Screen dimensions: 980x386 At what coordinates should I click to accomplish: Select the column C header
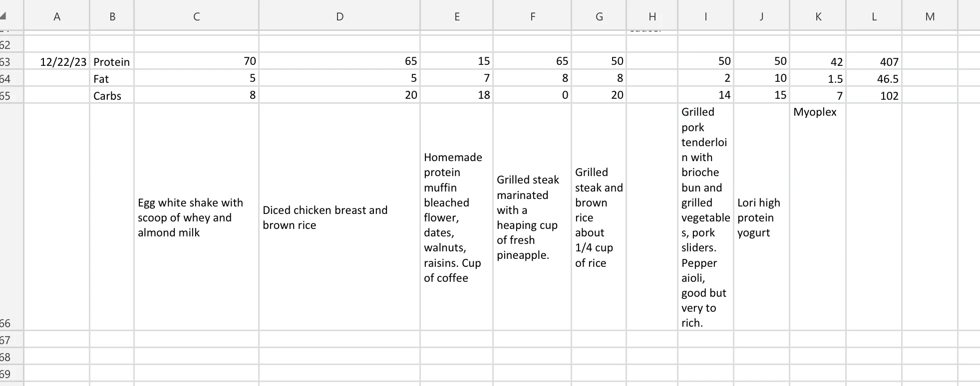196,16
